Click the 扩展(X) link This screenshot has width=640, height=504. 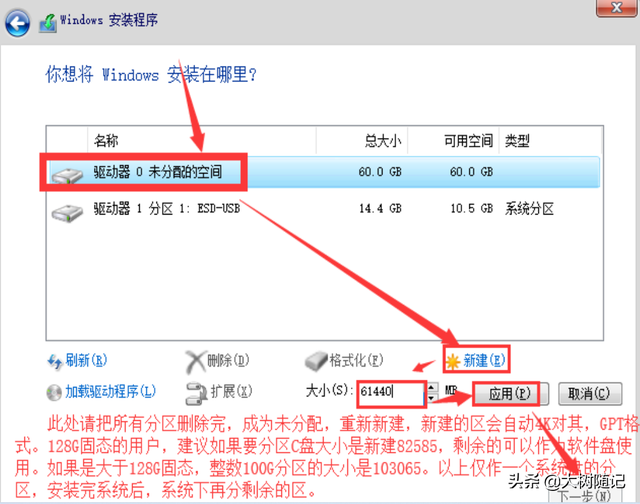(231, 391)
